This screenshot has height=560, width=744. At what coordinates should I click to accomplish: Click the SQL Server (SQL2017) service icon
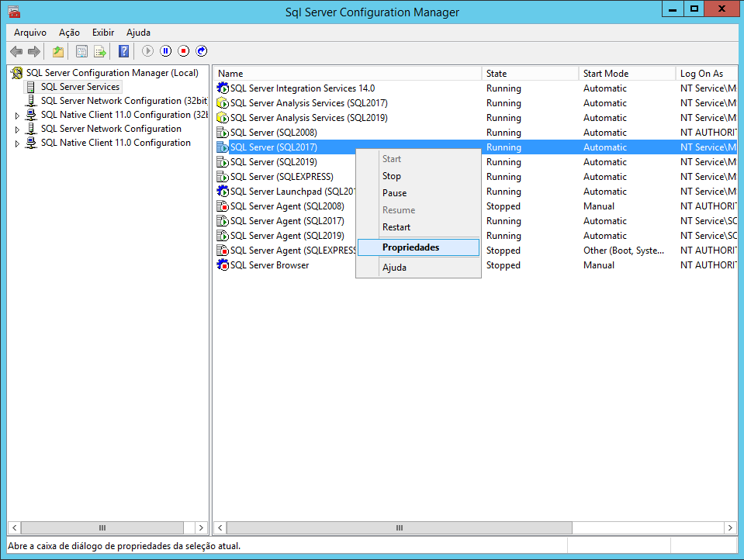pyautogui.click(x=223, y=147)
